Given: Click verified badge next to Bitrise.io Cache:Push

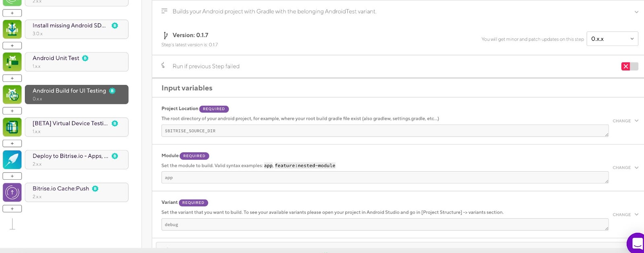Looking at the screenshot, I should click(x=95, y=189).
